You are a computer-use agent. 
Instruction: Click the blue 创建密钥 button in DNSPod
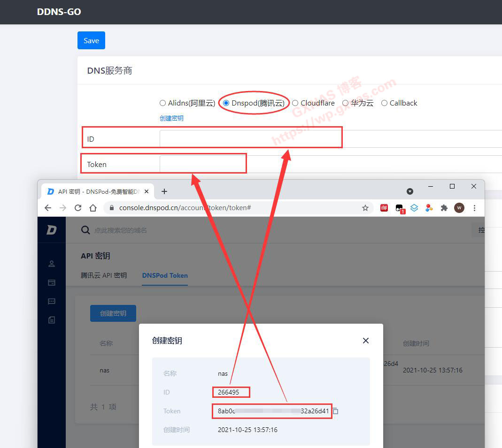tap(113, 313)
